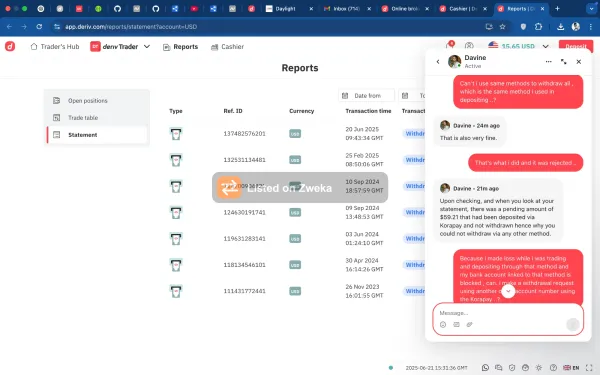Switch to the Cashier browser tab
The height and width of the screenshot is (375, 600).
click(x=463, y=8)
